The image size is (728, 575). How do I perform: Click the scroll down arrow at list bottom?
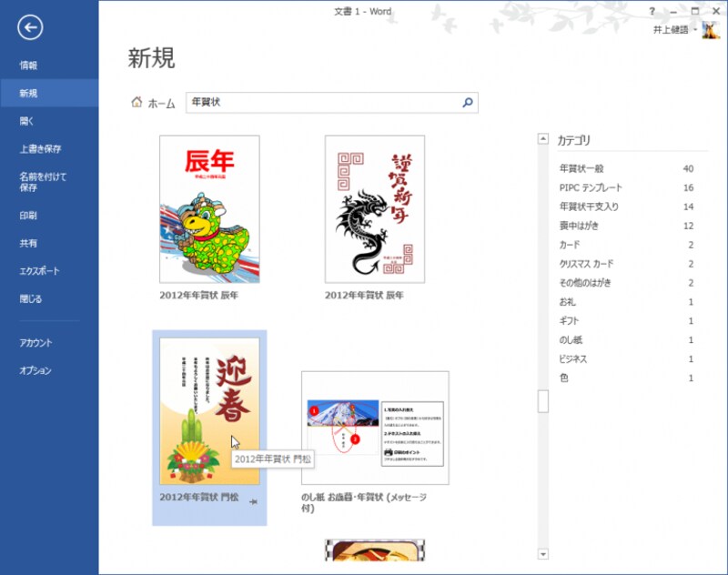click(x=543, y=553)
